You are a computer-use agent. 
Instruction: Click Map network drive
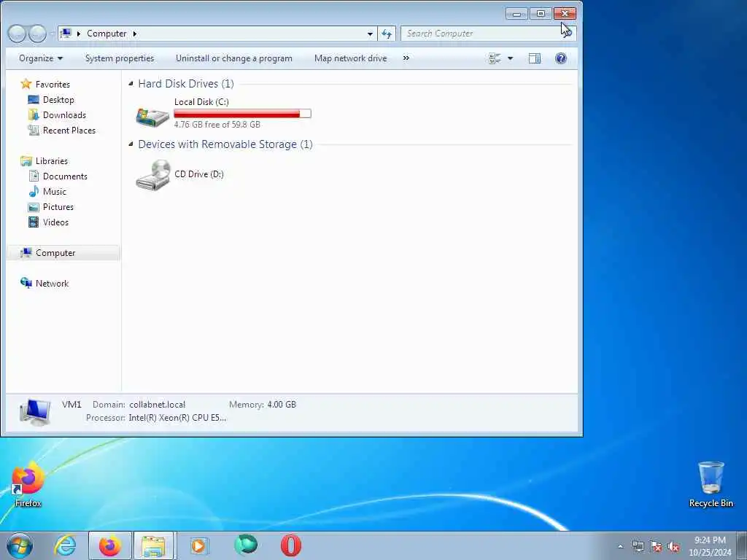[350, 58]
